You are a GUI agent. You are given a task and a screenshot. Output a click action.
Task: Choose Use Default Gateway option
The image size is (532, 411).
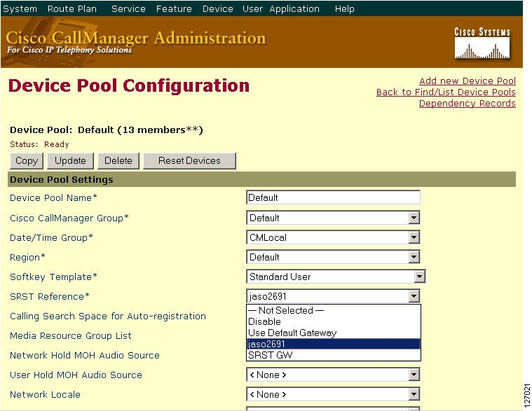pyautogui.click(x=334, y=333)
